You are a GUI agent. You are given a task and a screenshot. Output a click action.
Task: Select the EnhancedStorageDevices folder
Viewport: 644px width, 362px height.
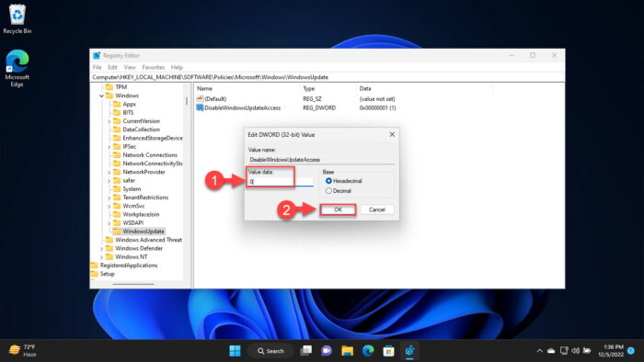coord(148,138)
